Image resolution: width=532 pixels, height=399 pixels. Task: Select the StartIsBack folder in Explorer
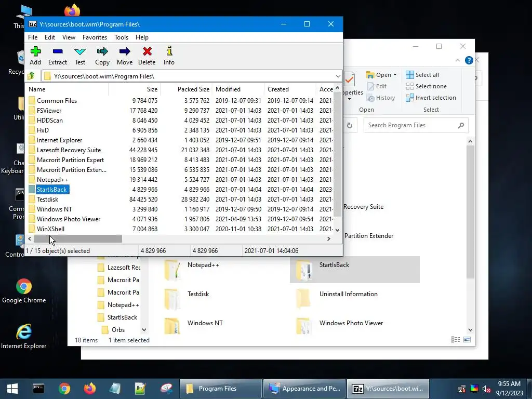(x=354, y=270)
